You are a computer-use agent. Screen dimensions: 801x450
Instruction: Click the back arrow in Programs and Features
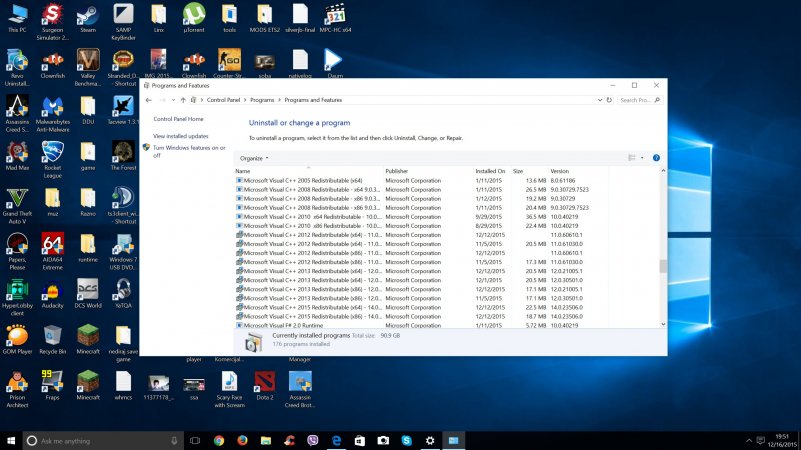[149, 100]
